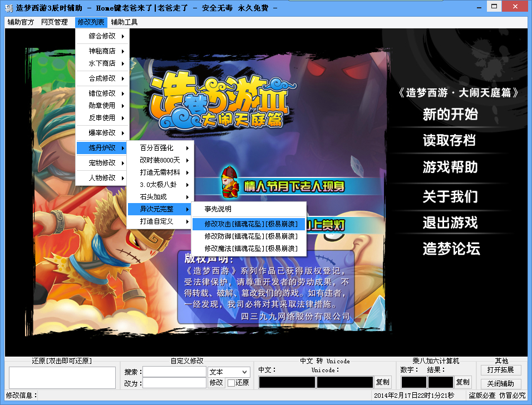This screenshot has height=405, width=532.
Task: Open the 石头加成 submenu
Action: 160,197
